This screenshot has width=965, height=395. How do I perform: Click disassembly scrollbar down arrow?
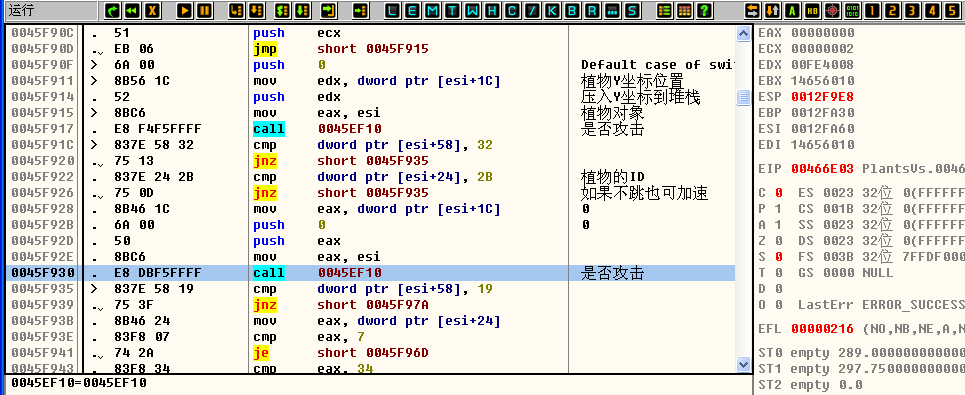tap(743, 365)
